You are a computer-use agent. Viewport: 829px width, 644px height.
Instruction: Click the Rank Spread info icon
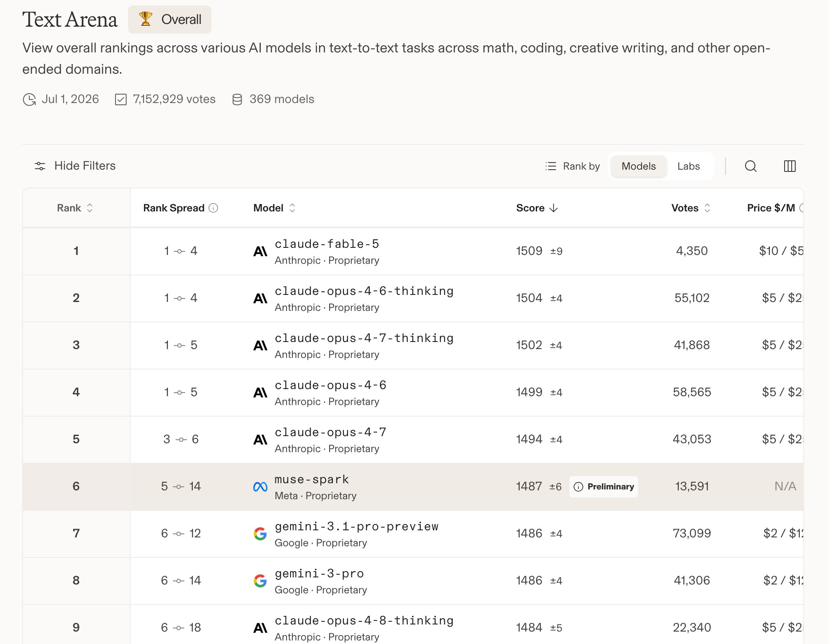213,208
